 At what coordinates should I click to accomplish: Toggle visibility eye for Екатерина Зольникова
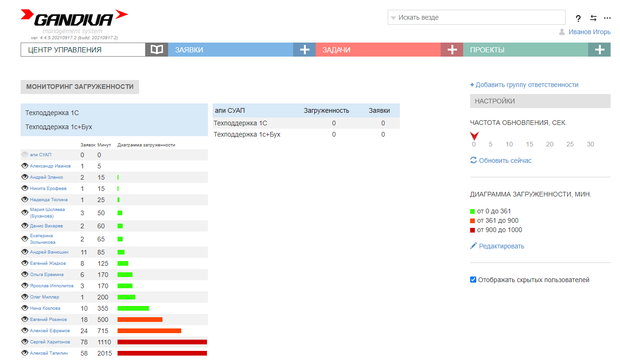coord(25,239)
